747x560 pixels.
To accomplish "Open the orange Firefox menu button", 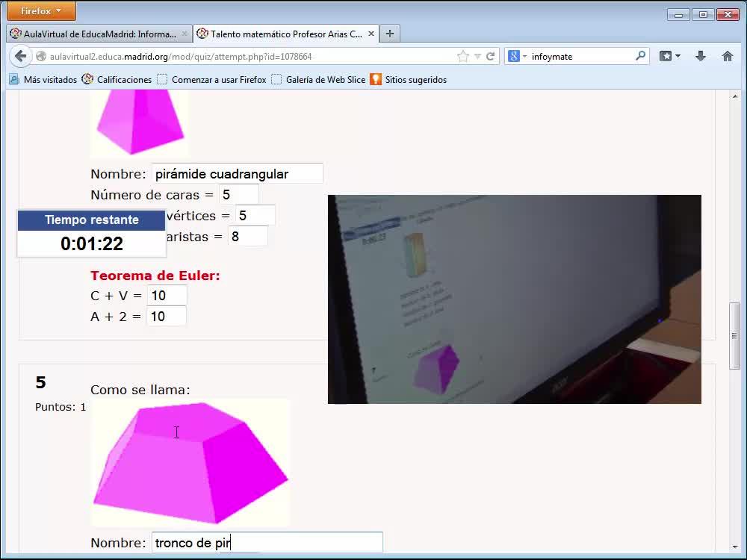I will click(x=41, y=11).
